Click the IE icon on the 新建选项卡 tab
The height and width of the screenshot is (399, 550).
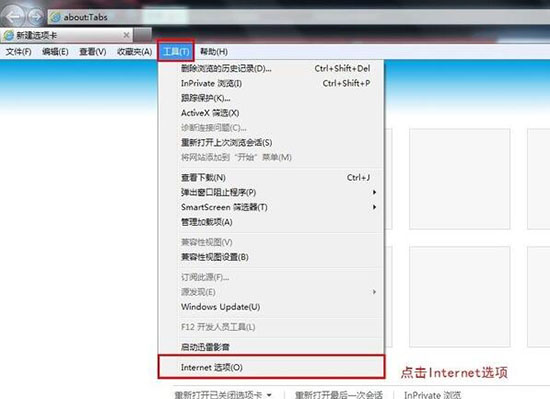[x=8, y=35]
